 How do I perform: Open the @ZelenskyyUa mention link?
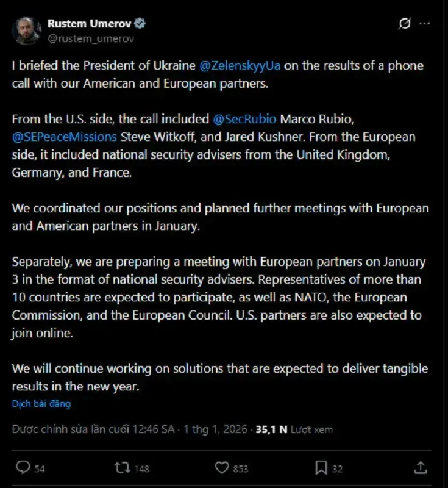[x=240, y=66]
